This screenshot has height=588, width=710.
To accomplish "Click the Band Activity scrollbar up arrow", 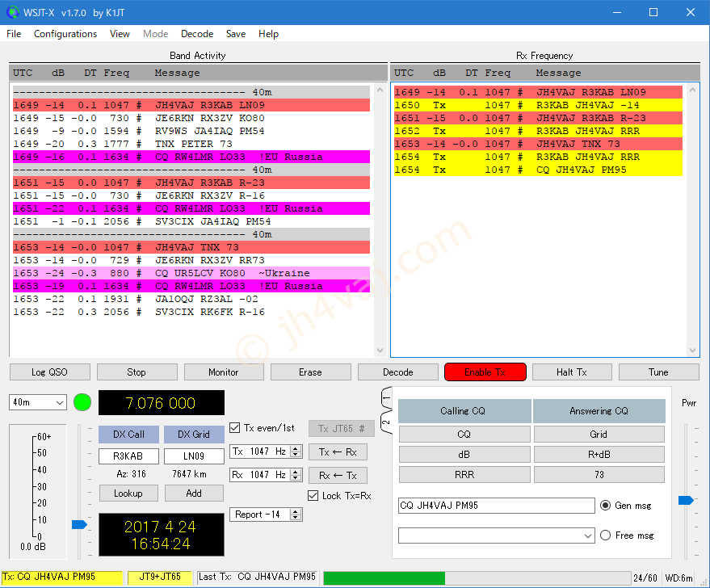I will 380,90.
